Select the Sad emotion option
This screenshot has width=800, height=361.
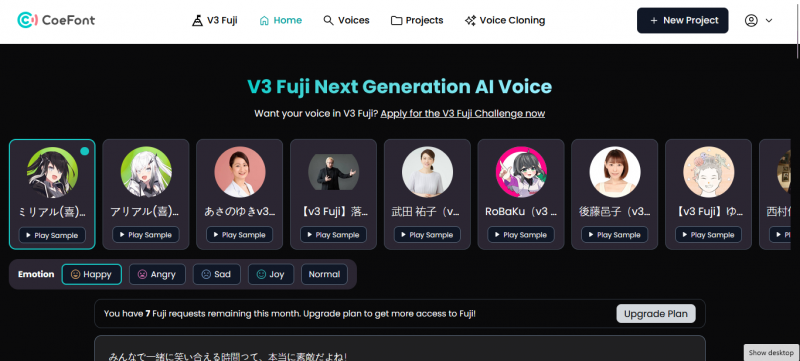tap(216, 274)
